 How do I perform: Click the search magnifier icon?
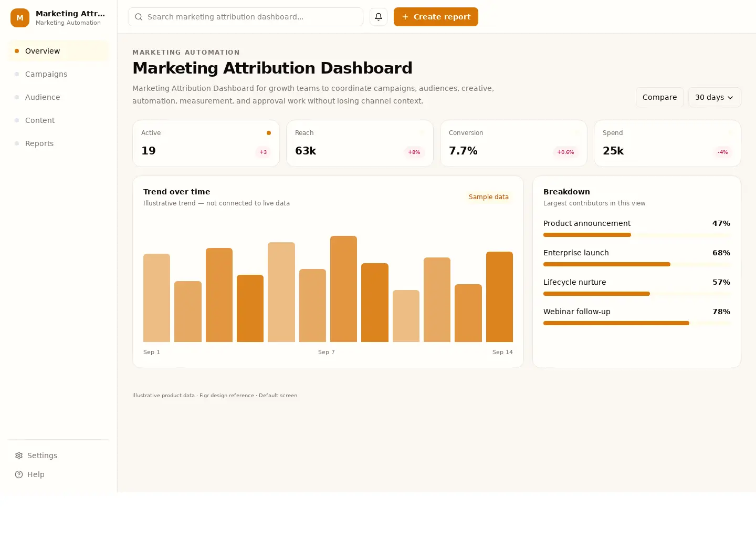139,17
